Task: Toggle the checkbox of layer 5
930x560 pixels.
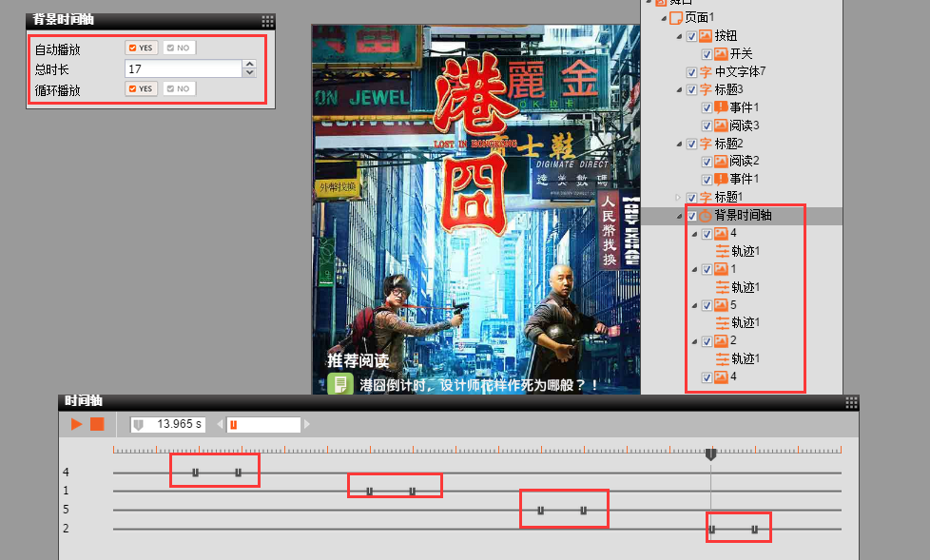Action: tap(707, 306)
